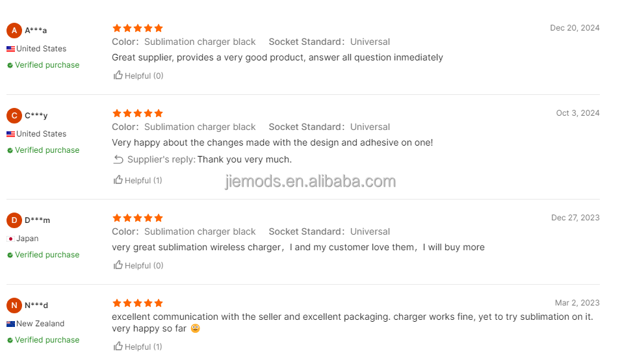Like C***y's review with thumbs-up icon

[118, 180]
